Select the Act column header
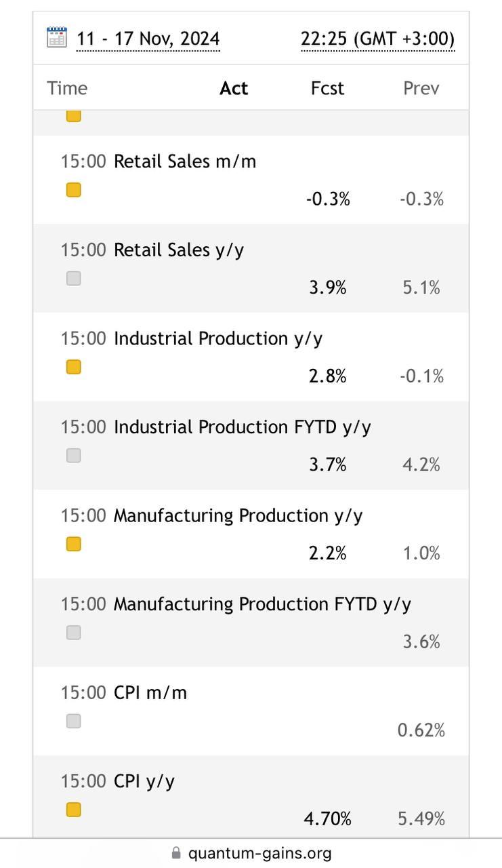 [234, 88]
